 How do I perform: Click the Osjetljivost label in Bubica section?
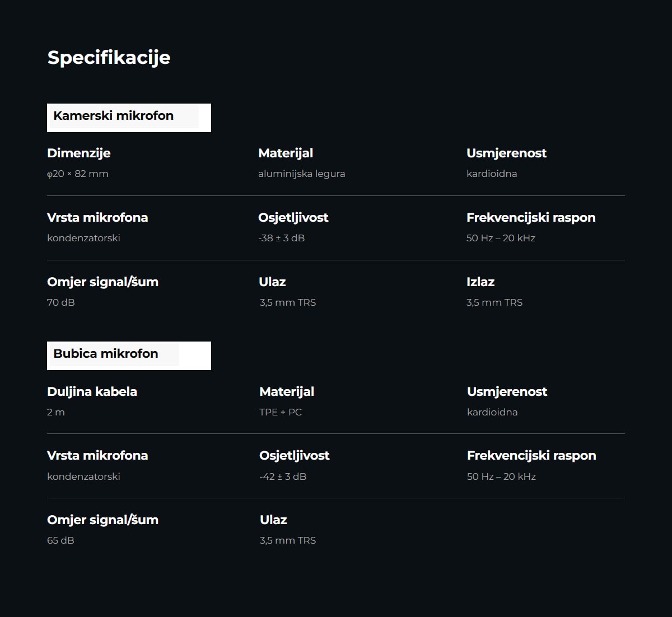pyautogui.click(x=294, y=456)
